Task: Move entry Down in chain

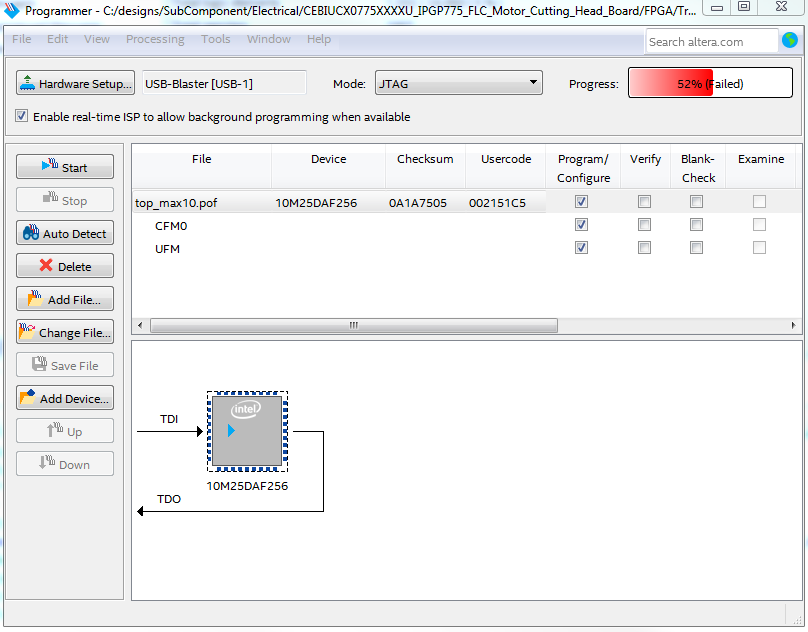Action: 65,464
